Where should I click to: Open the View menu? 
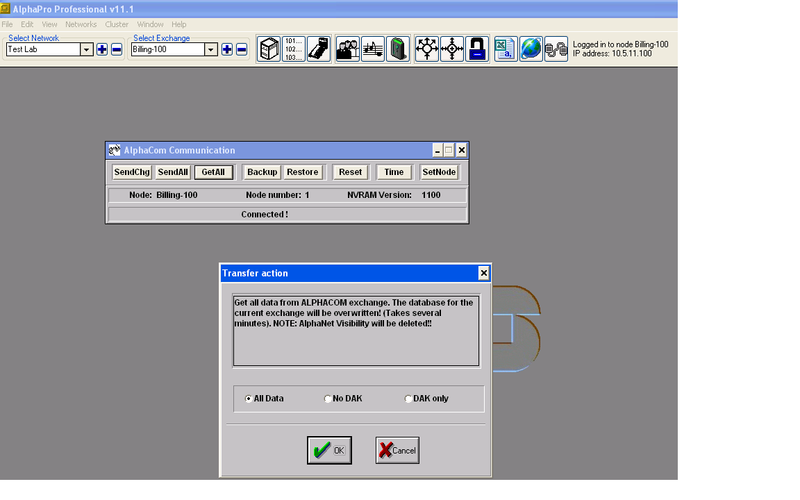(49, 24)
